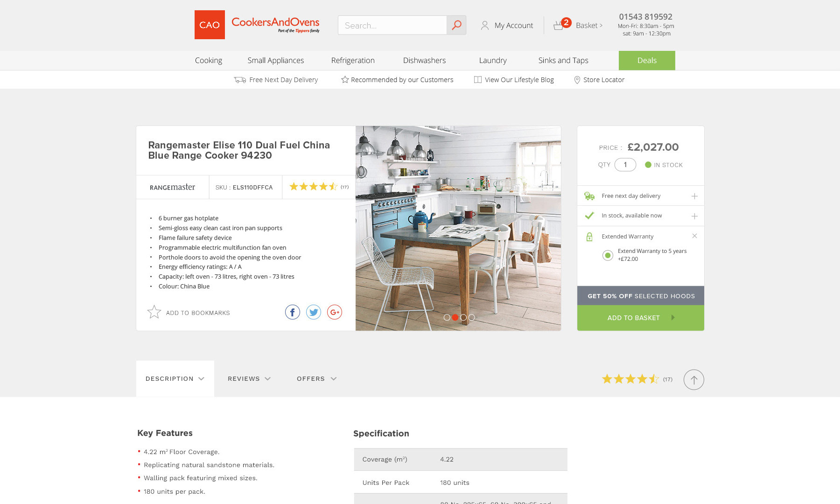Click the CAO logo
This screenshot has width=840, height=504.
tap(210, 25)
